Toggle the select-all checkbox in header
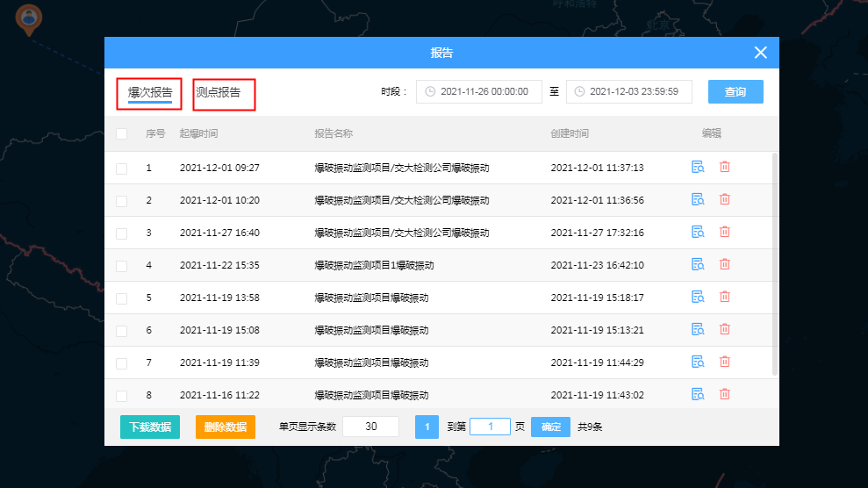 (x=121, y=134)
